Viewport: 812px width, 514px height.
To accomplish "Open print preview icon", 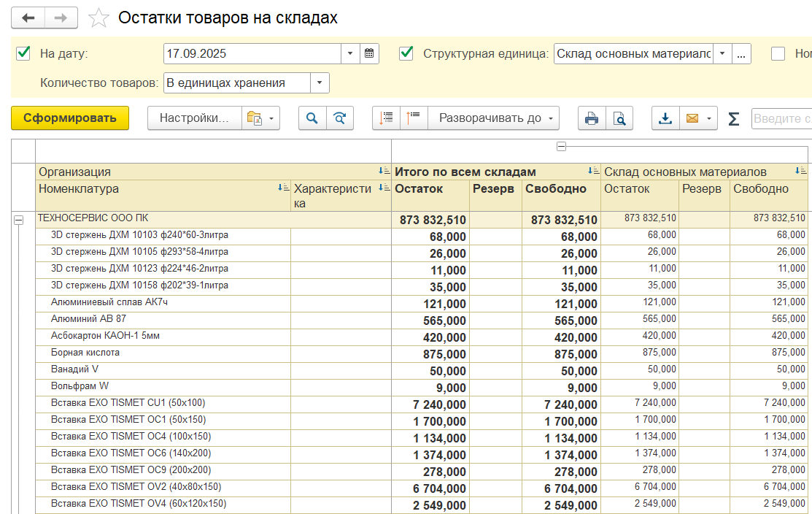I will (x=619, y=118).
